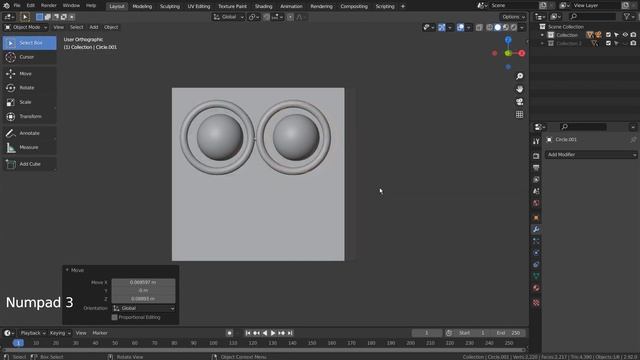Screen dimensions: 640x360
Task: Open the Edit menu
Action: pyautogui.click(x=31, y=6)
